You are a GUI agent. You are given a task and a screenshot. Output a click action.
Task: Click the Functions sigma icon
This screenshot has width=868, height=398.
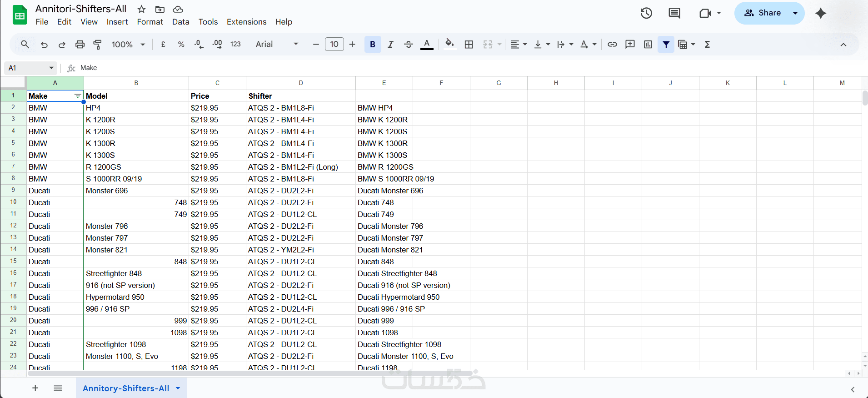tap(707, 45)
